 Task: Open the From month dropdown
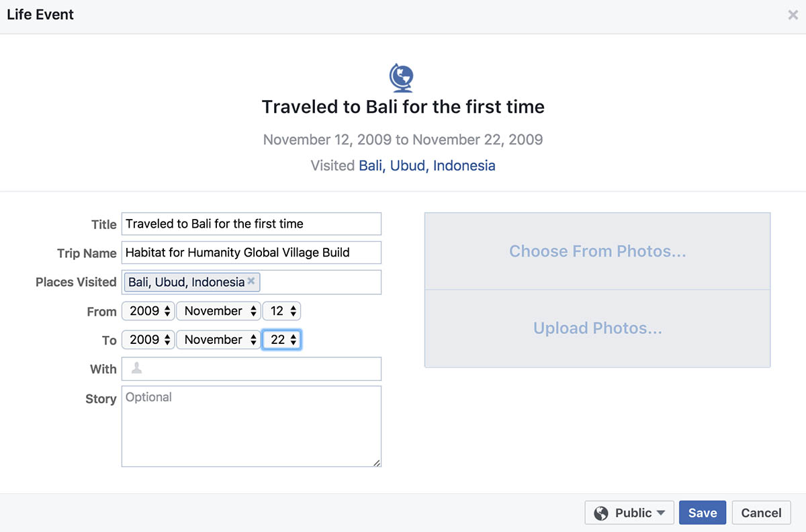coord(218,311)
